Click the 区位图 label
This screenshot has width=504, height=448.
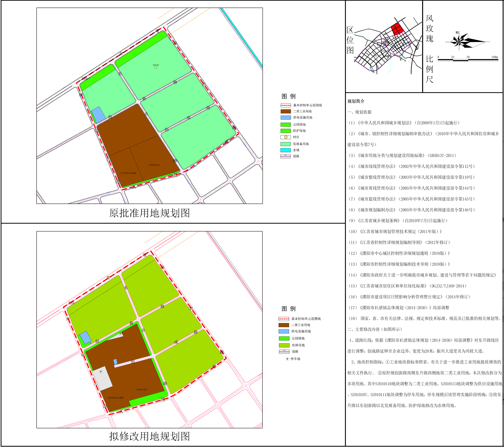pos(350,40)
